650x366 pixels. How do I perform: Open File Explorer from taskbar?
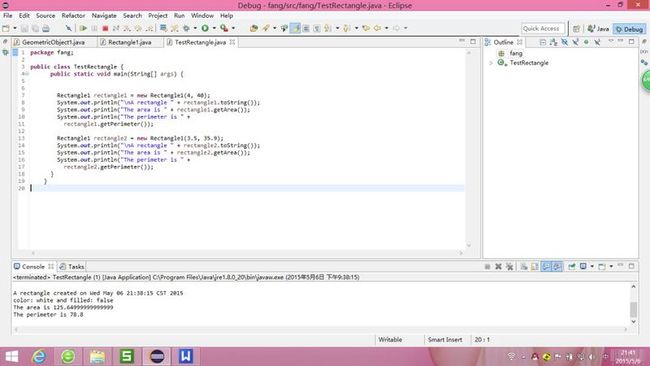97,356
